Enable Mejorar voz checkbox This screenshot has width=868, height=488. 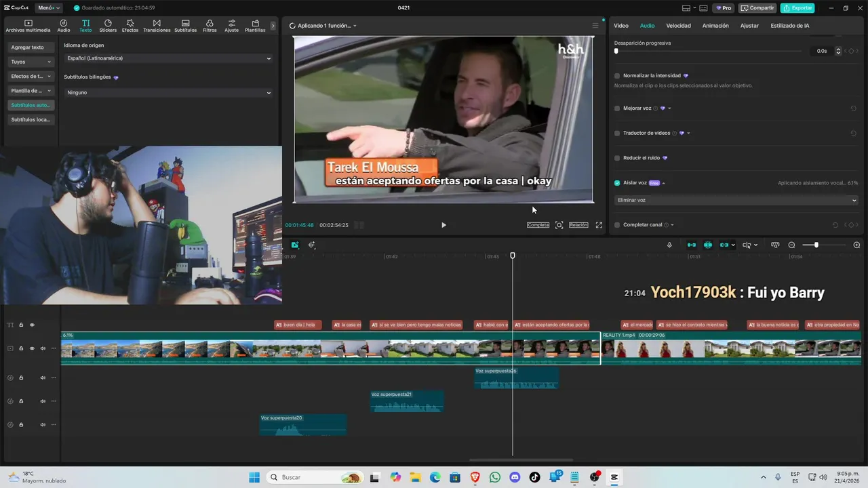[x=617, y=108]
